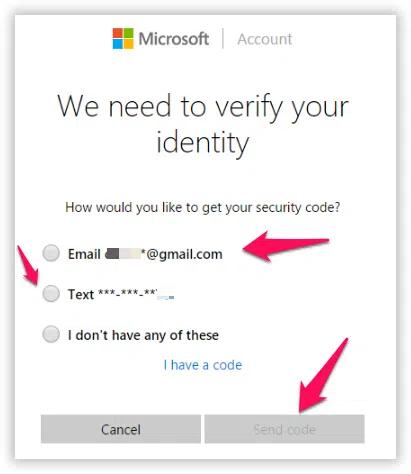Select the "I don't have any of these" radio button
411x474 pixels.
(51, 334)
